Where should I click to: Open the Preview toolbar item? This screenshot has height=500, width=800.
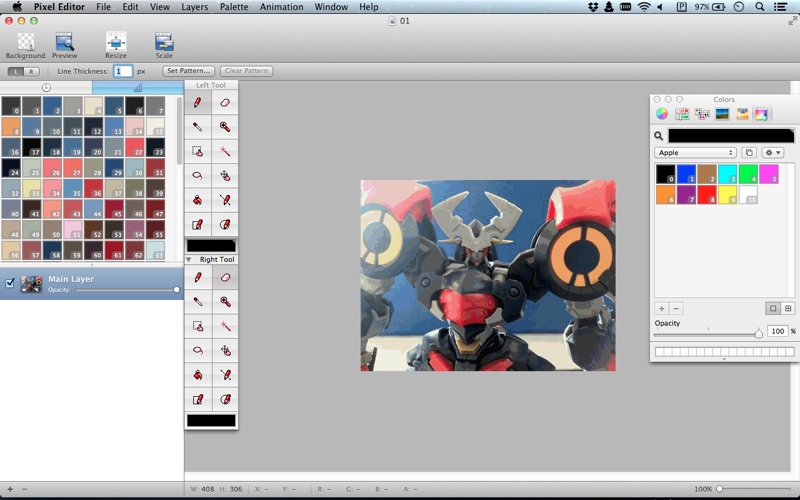[65, 45]
